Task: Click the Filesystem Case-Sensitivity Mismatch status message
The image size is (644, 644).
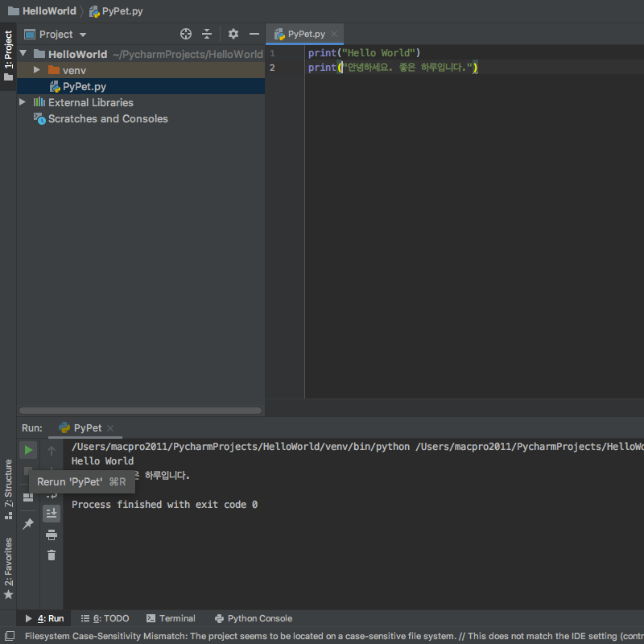Action: pyautogui.click(x=334, y=636)
